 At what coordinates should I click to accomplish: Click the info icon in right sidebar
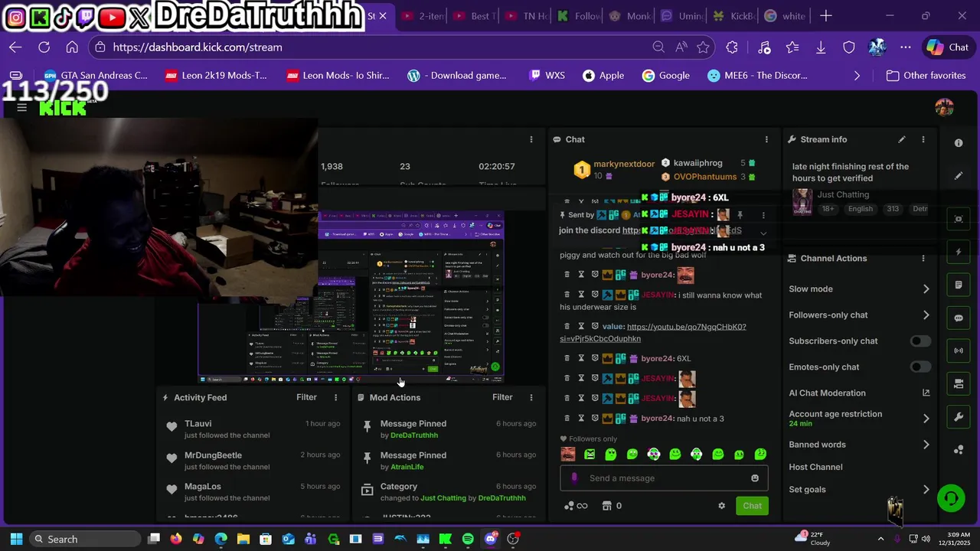[x=959, y=143]
